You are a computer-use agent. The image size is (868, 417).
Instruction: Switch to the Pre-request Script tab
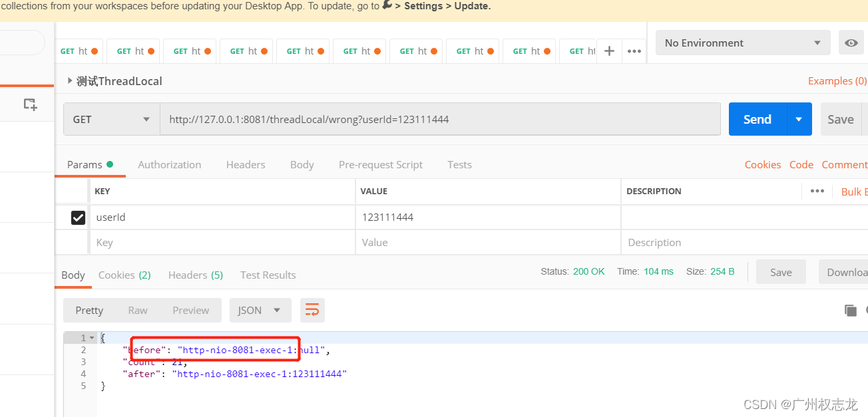pyautogui.click(x=381, y=164)
